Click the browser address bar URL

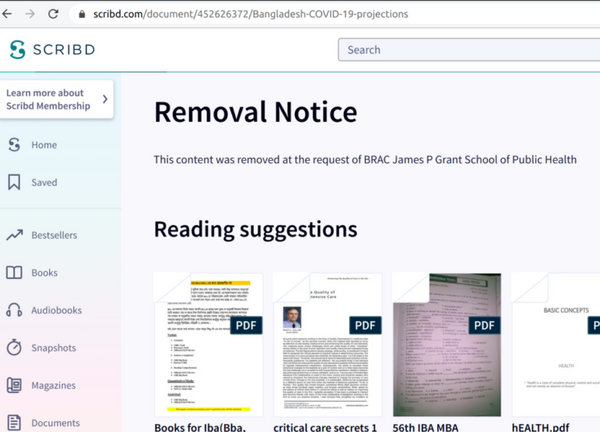click(251, 14)
